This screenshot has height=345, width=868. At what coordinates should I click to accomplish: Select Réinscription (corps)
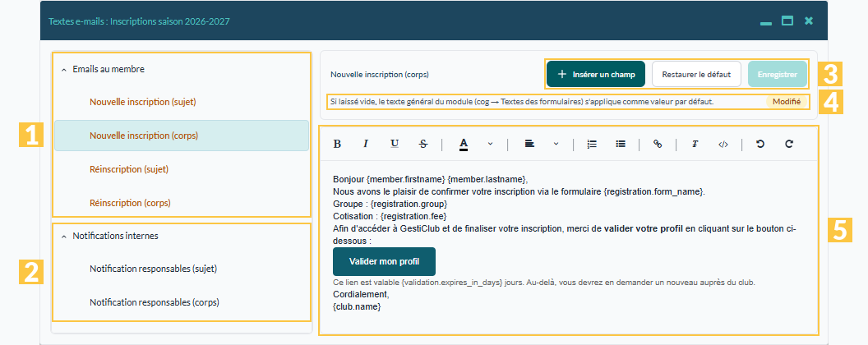[x=182, y=203]
